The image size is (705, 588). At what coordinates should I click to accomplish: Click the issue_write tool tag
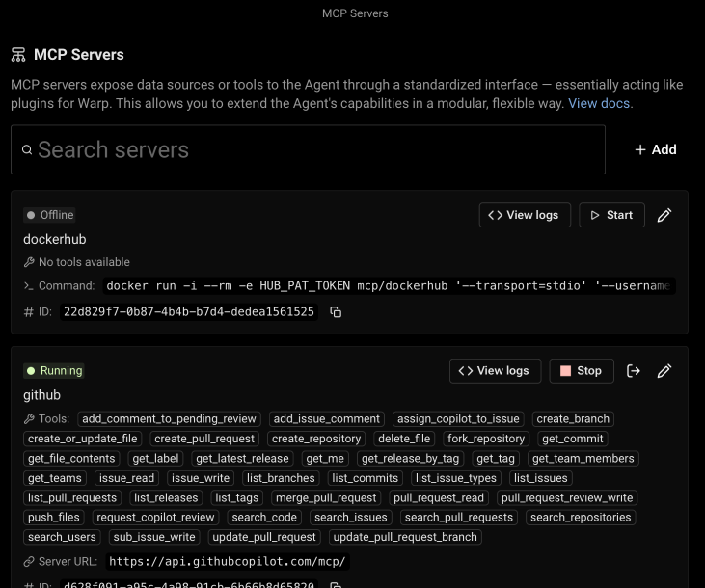click(x=201, y=478)
